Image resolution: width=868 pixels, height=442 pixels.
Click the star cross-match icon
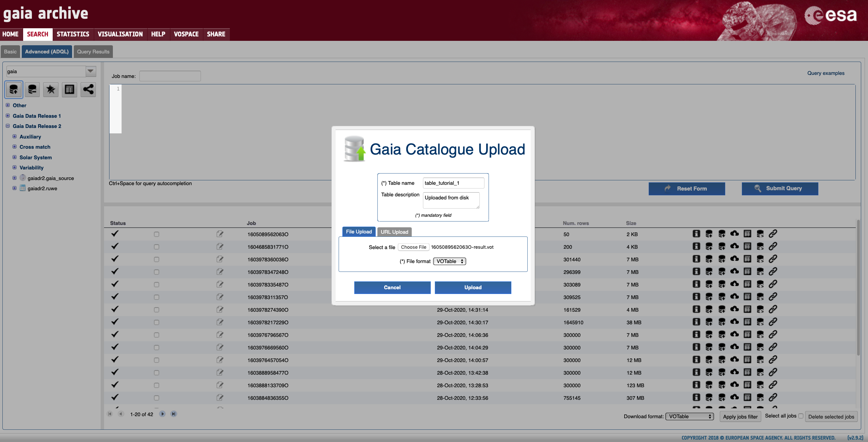[51, 90]
